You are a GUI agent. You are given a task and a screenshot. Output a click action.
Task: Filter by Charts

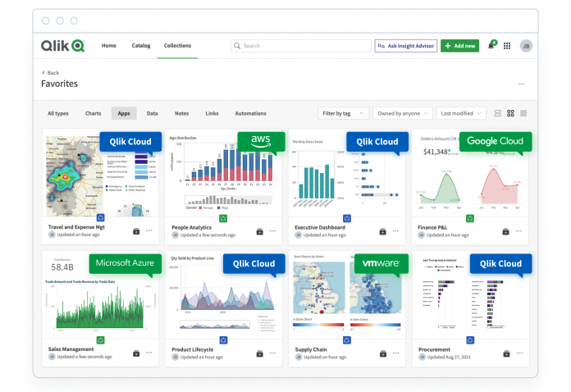point(94,113)
